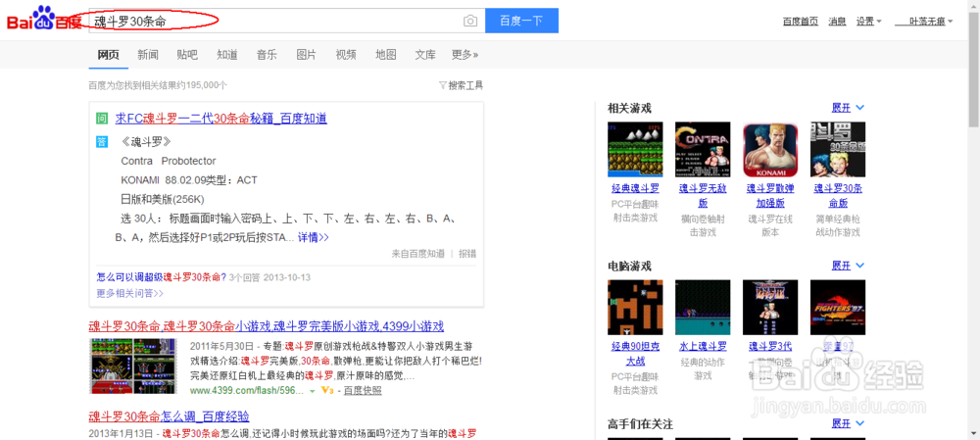Open 水上魂斗罗 thumbnail
Screen dimensions: 980x440
[x=703, y=307]
